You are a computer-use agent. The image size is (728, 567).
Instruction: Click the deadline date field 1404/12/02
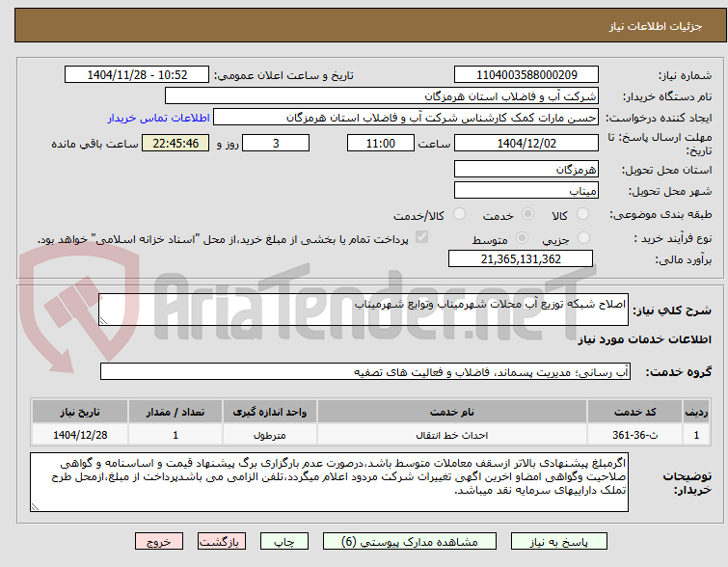pos(526,143)
